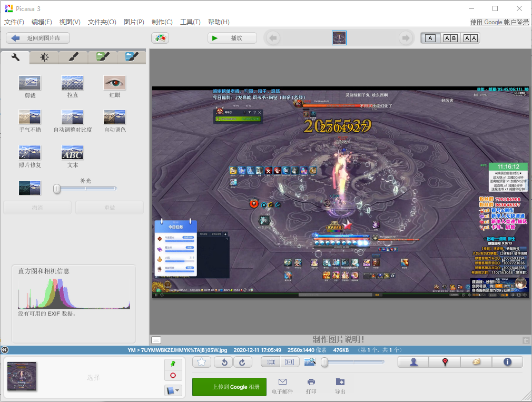Open the 文件(F) menu

(x=14, y=22)
